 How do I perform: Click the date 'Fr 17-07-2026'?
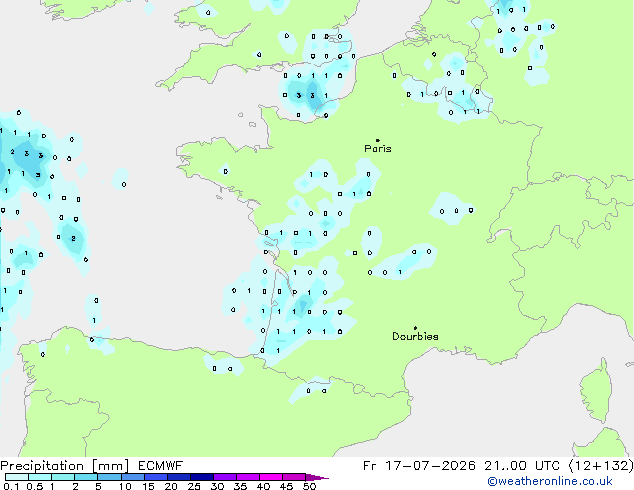click(x=419, y=466)
